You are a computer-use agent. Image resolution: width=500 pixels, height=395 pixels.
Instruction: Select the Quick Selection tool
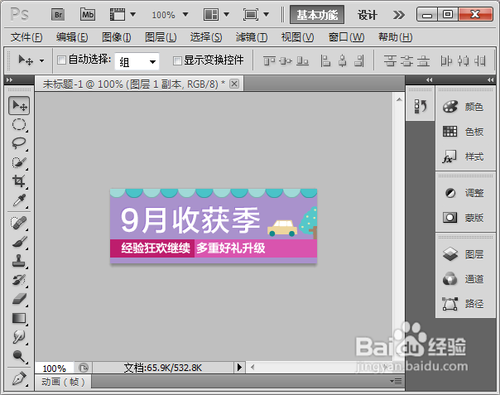19,162
